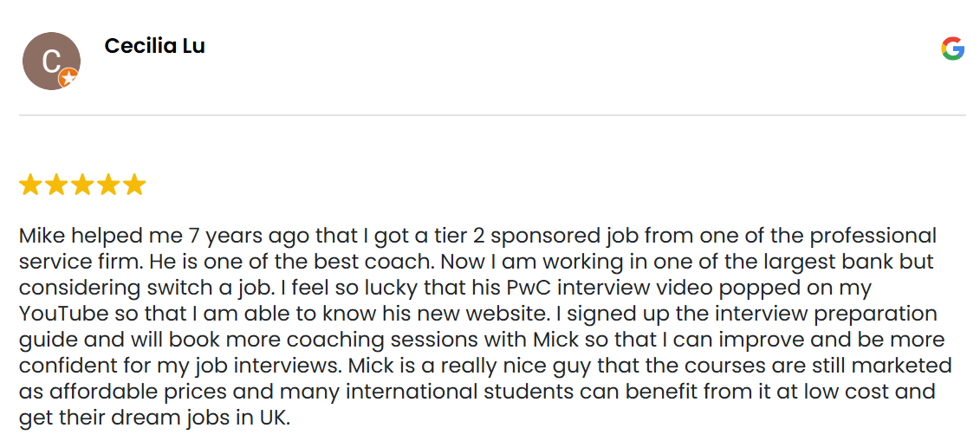Viewport: 980px width, 441px height.
Task: Click the orange star badge on avatar
Action: 68,79
